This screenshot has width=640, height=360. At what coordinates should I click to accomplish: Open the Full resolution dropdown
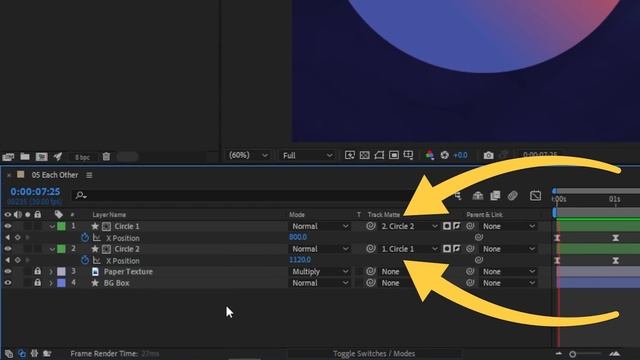tap(307, 156)
